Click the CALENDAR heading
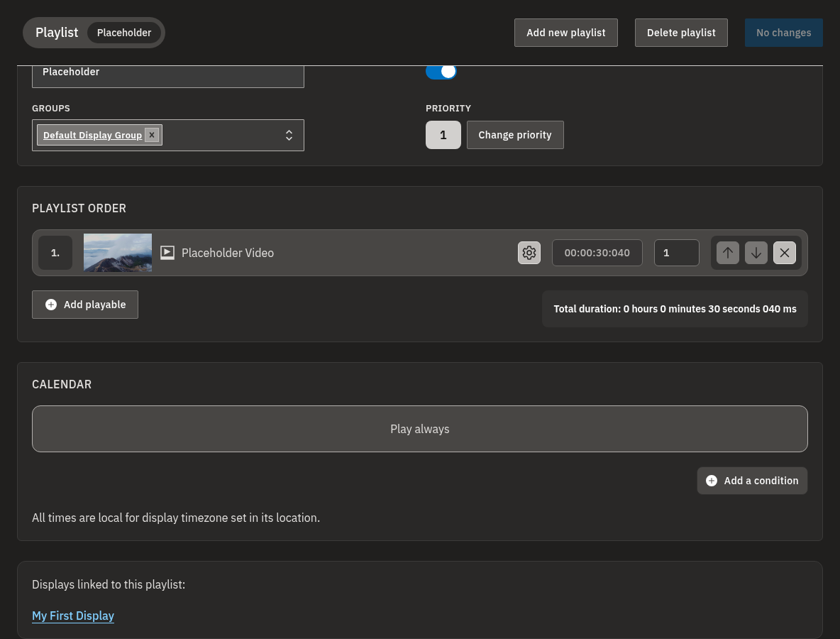This screenshot has width=840, height=639. coord(62,384)
